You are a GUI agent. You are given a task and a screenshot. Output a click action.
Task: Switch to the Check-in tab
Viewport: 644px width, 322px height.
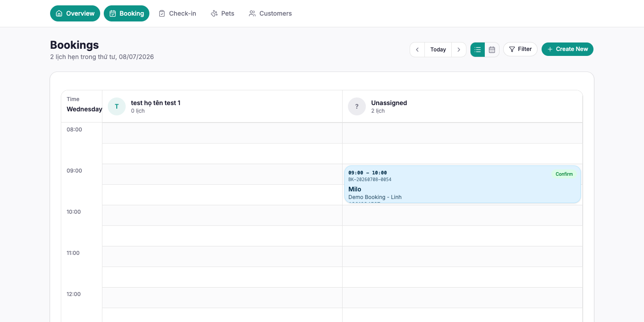click(x=177, y=13)
